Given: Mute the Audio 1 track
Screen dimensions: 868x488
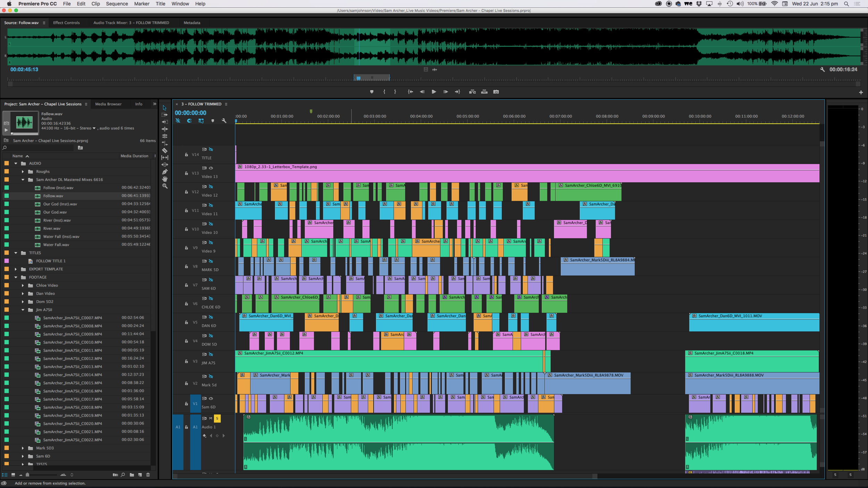Looking at the screenshot, I should point(210,418).
